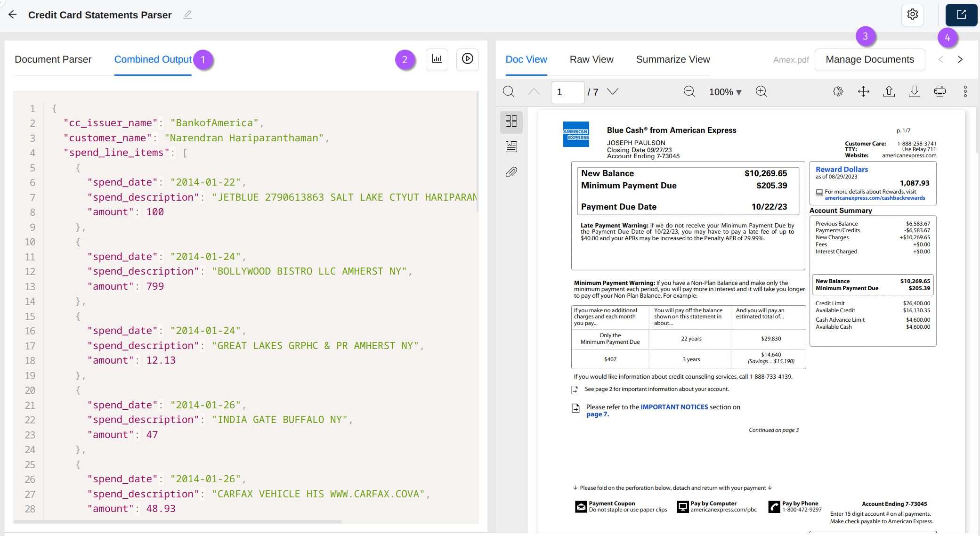Click the New Balance $10,269.65 amount
The width and height of the screenshot is (980, 536).
click(765, 173)
